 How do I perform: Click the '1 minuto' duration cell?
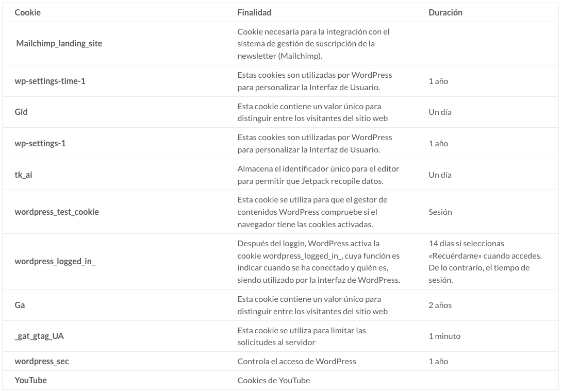[444, 336]
